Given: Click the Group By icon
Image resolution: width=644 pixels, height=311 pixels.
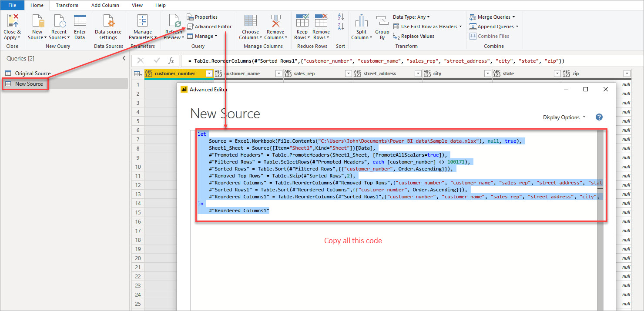Looking at the screenshot, I should pos(382,21).
